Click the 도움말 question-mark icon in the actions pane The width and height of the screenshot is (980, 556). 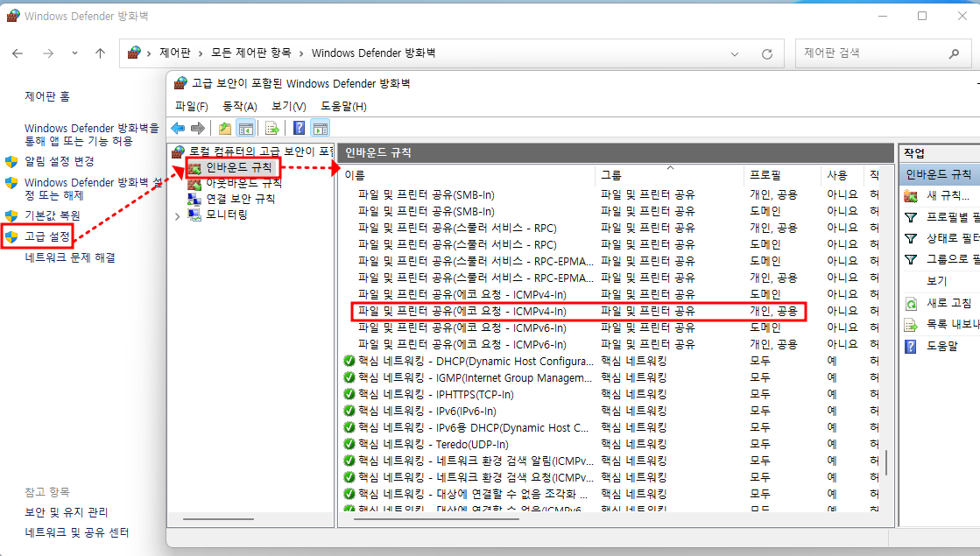point(911,346)
